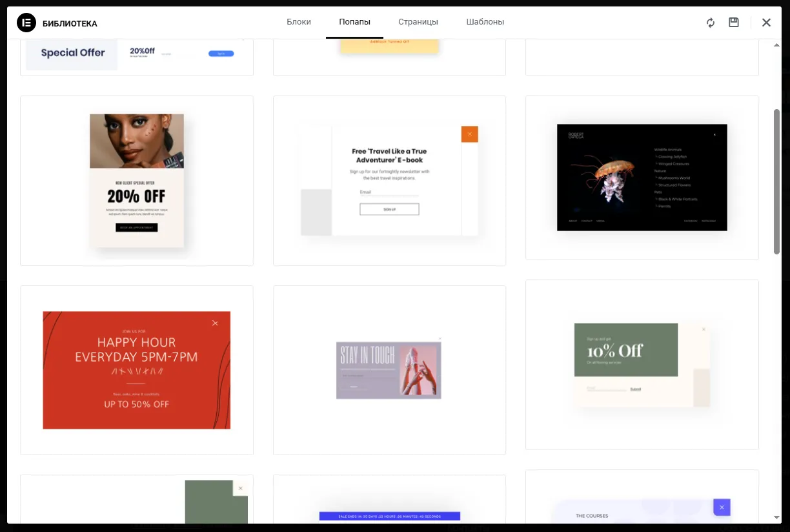Select the 20% OFF beauty popup template
The width and height of the screenshot is (790, 532).
pyautogui.click(x=137, y=181)
